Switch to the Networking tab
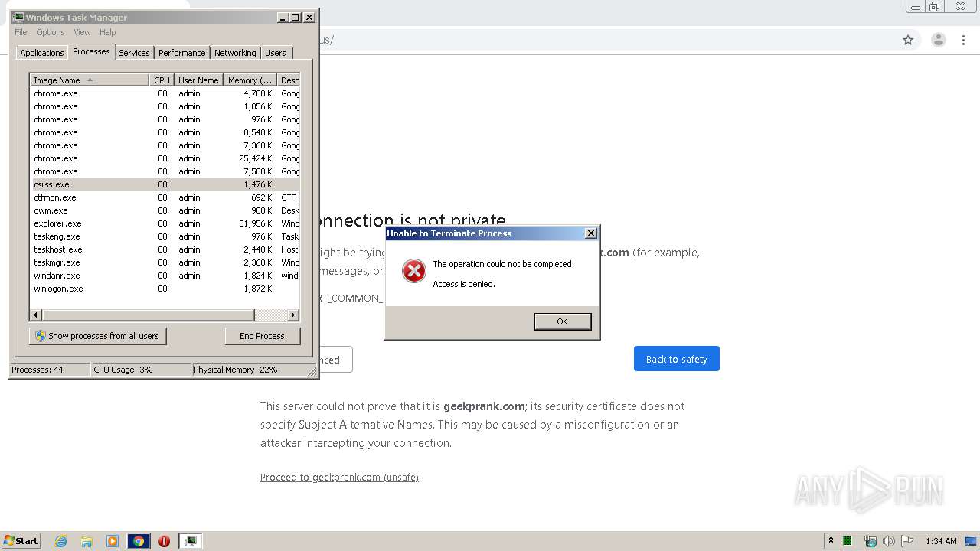This screenshot has width=980, height=551. pos(235,53)
